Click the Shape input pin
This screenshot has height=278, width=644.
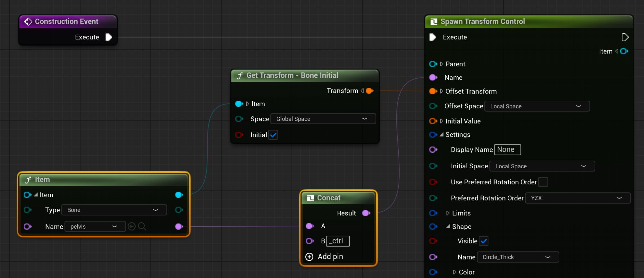(433, 227)
